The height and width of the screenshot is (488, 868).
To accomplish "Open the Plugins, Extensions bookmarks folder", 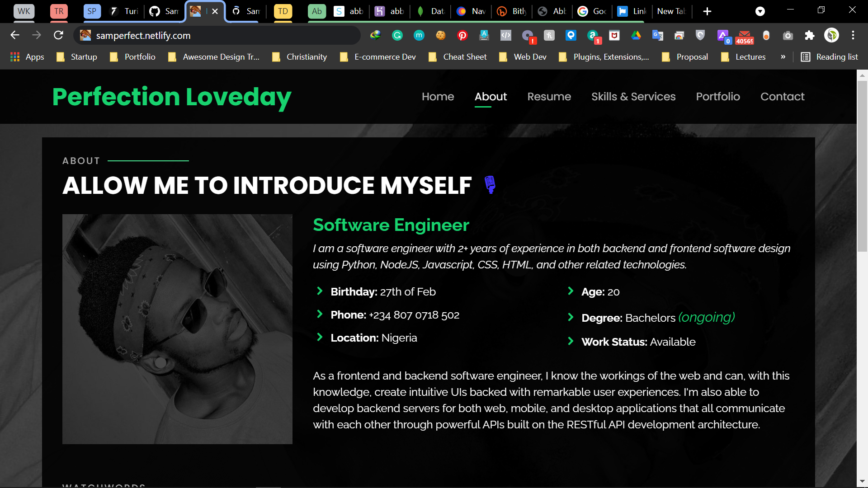I will [604, 57].
